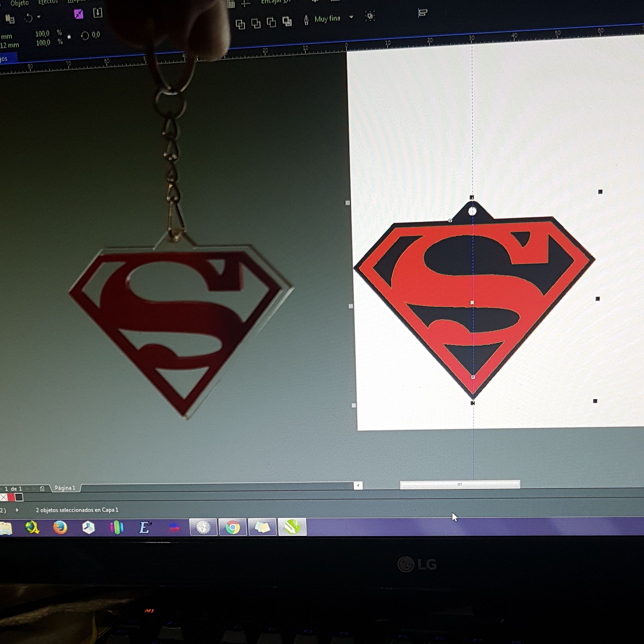Select the Página 1 tab
This screenshot has width=644, height=644.
click(65, 488)
